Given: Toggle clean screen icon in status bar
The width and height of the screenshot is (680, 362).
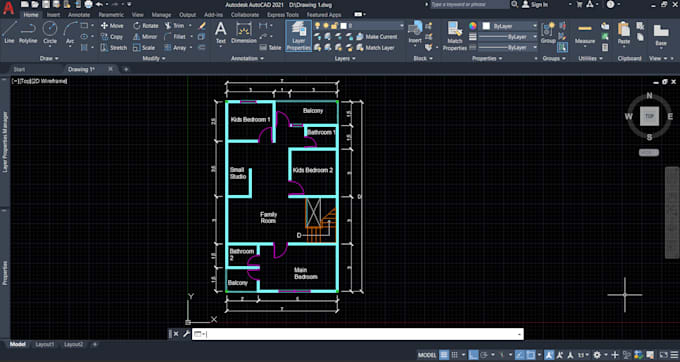Looking at the screenshot, I should tap(664, 355).
